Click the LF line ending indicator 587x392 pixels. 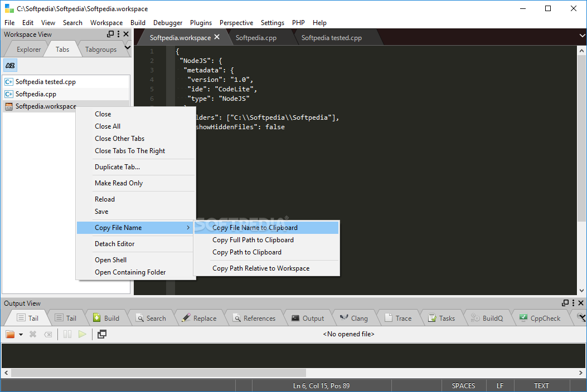click(x=500, y=386)
